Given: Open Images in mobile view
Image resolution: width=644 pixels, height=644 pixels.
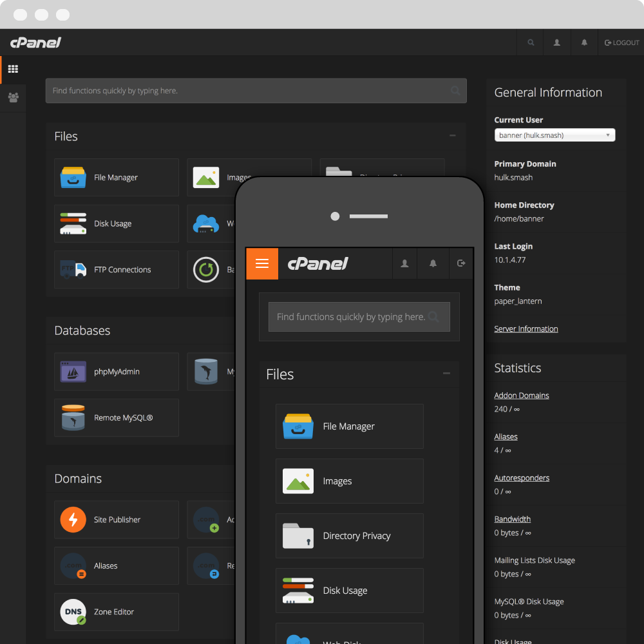Looking at the screenshot, I should [x=349, y=481].
